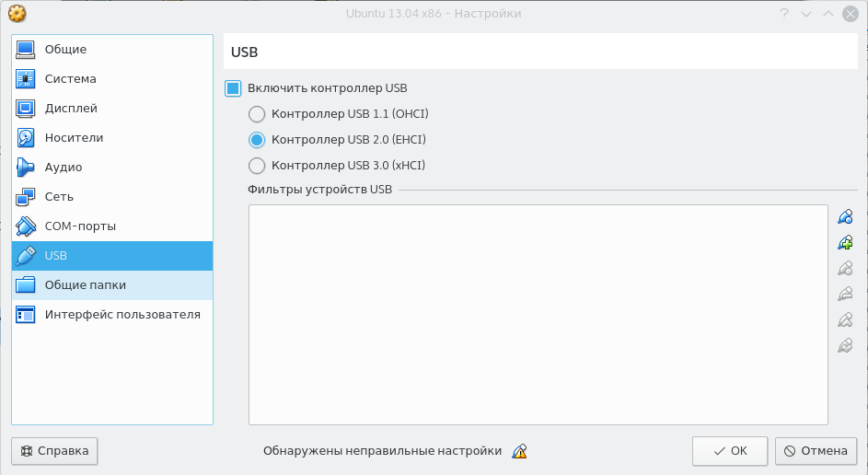Click the invalid settings warning icon
The width and height of the screenshot is (868, 475).
click(x=520, y=451)
